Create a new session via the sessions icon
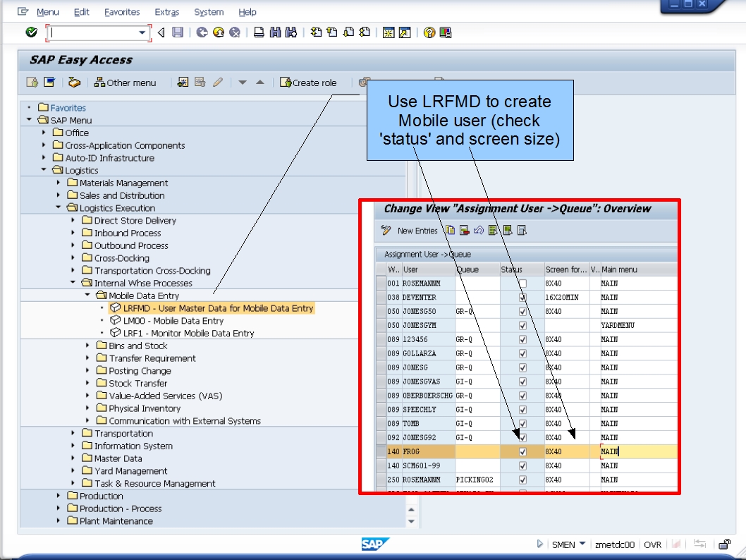 388,31
